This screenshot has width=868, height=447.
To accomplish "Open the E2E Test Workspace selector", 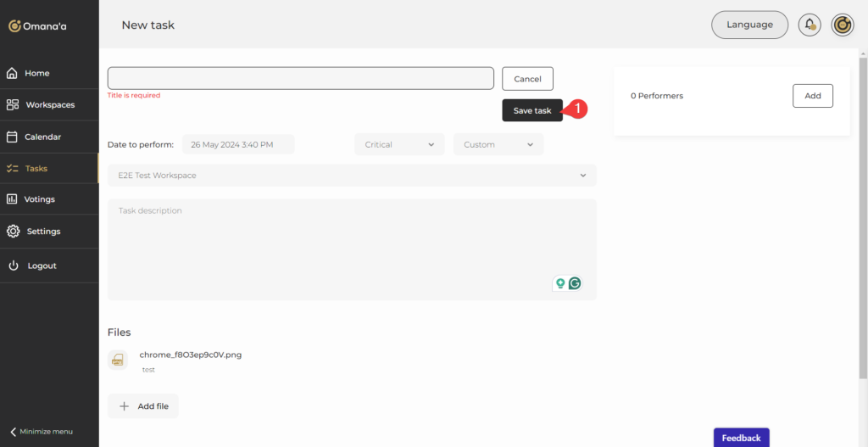I will pos(352,176).
